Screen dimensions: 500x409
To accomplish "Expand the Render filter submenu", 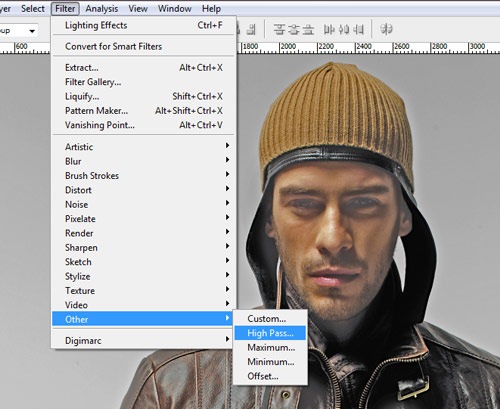I will point(143,233).
